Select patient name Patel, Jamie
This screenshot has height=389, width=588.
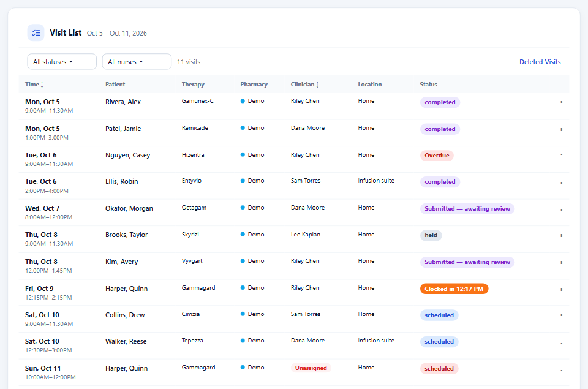pyautogui.click(x=123, y=129)
